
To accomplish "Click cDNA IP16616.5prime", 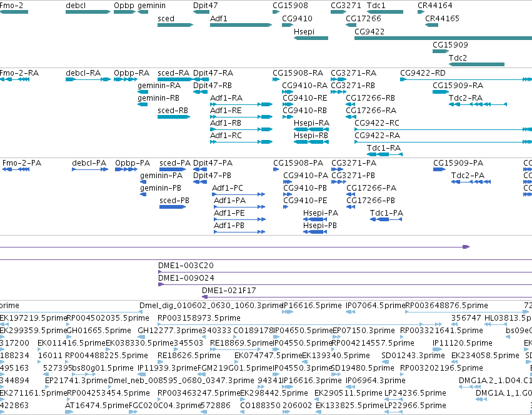I will [x=312, y=306].
